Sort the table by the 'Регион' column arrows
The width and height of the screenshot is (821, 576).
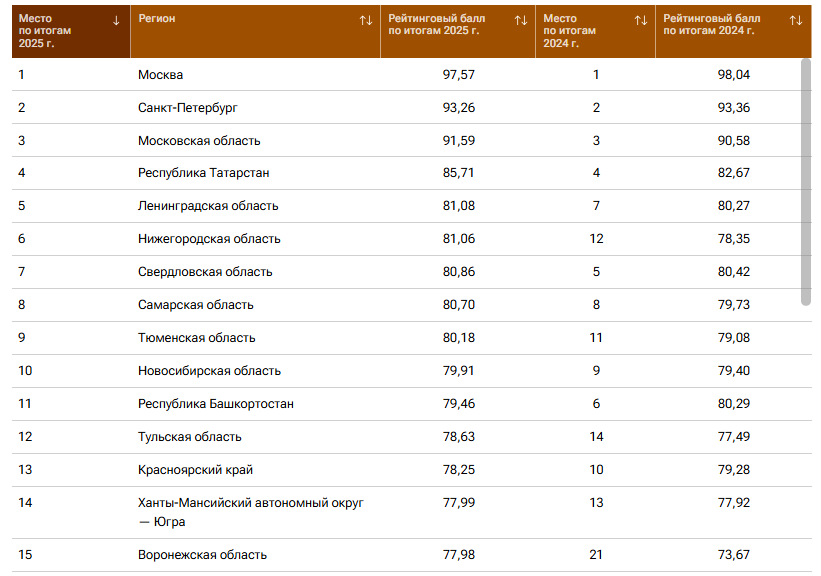[366, 20]
